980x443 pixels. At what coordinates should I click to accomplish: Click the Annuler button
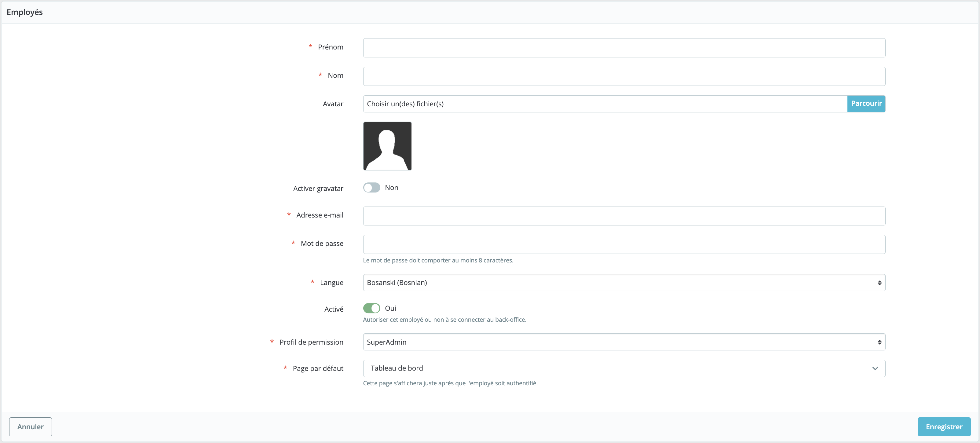(x=31, y=427)
